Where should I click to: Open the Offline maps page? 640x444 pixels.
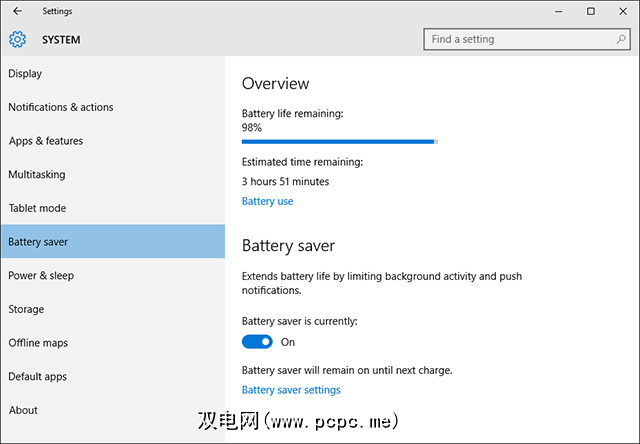tap(38, 343)
